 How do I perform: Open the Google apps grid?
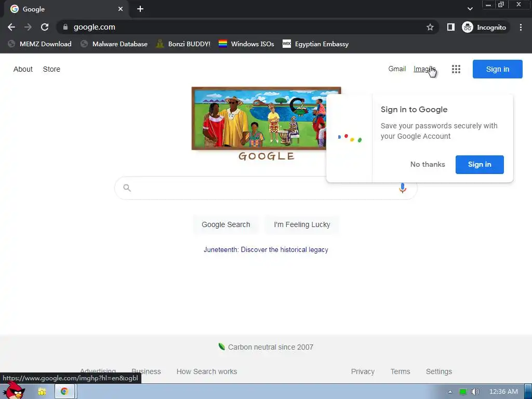tap(456, 69)
